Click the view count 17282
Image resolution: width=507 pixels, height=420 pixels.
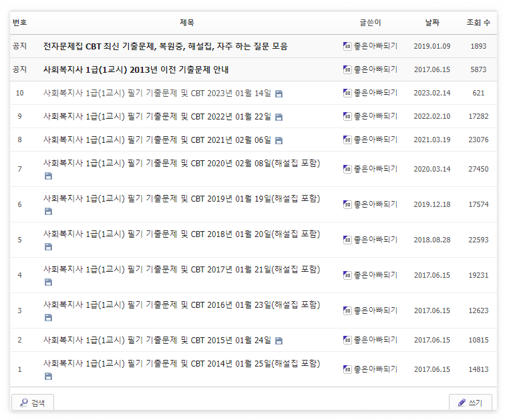pos(478,116)
